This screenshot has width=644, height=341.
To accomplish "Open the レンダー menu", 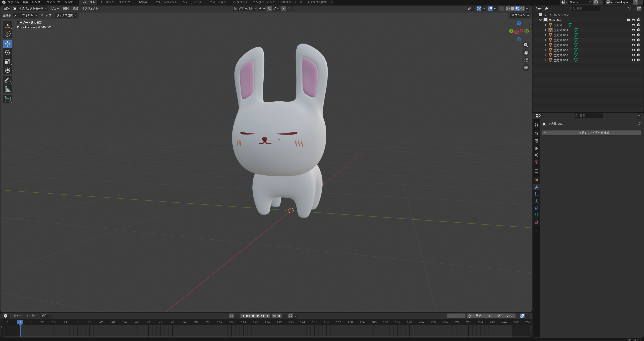I will (37, 2).
